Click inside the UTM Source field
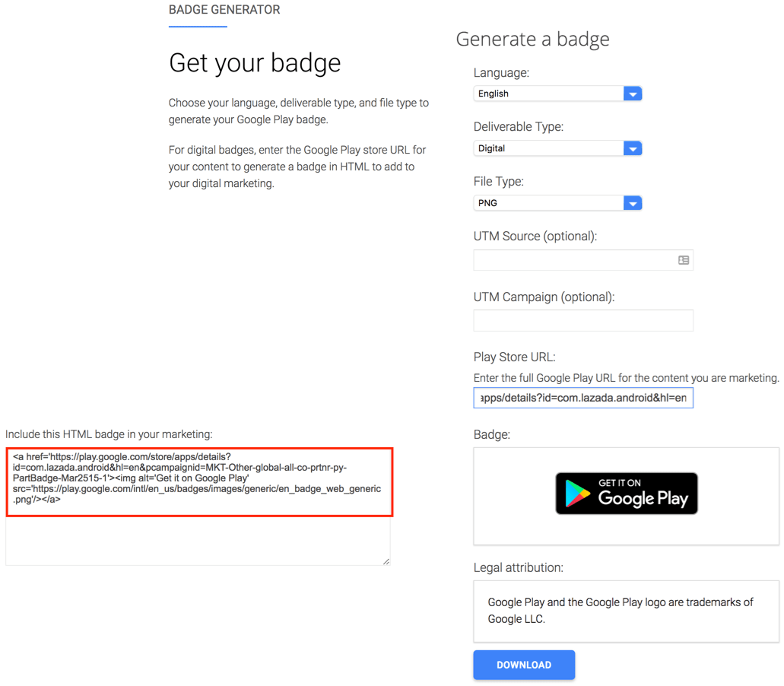Image resolution: width=784 pixels, height=686 pixels. (x=578, y=259)
